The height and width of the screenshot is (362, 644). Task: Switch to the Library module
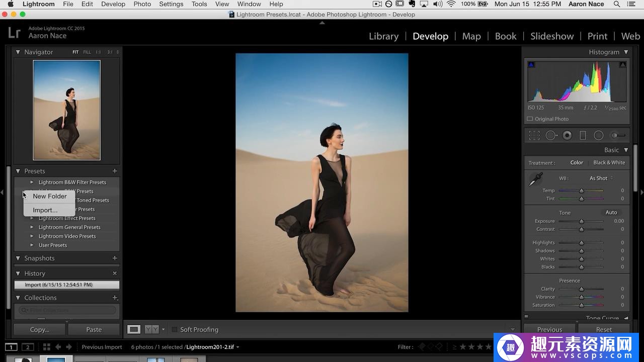383,36
